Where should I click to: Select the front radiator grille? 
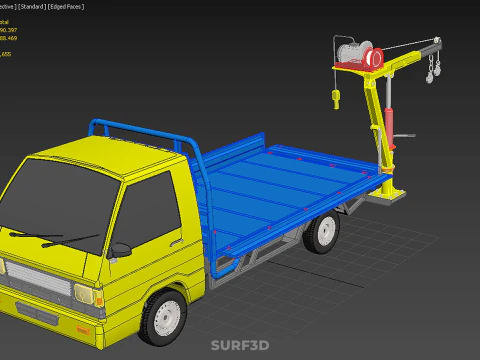38,278
